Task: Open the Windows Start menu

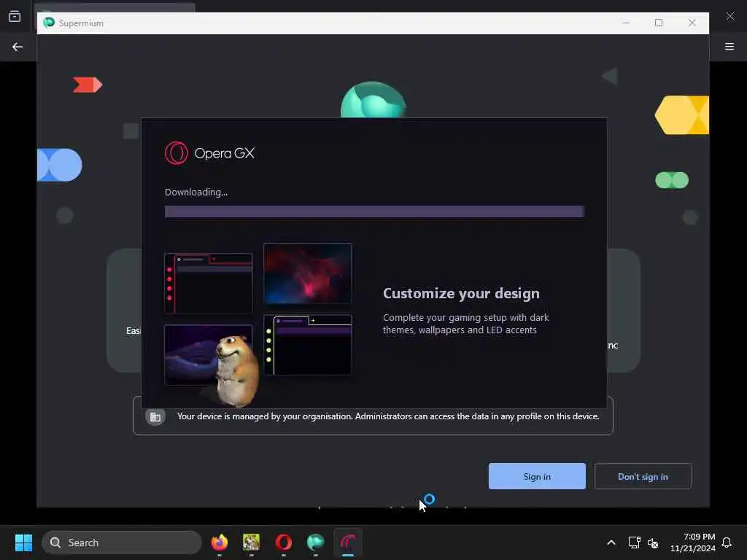Action: 23,542
